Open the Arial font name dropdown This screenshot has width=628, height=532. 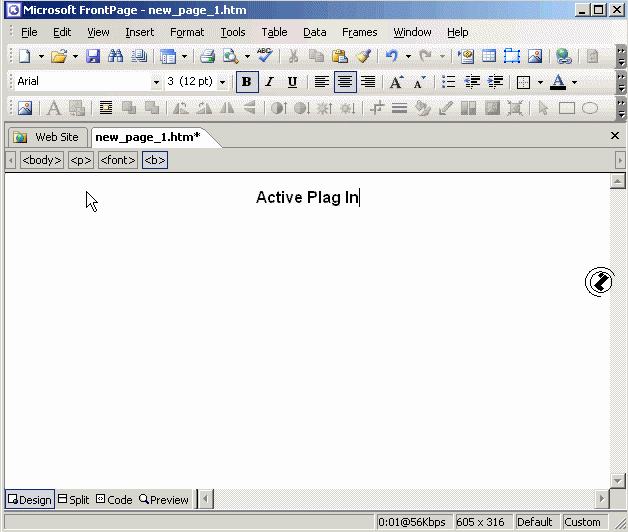pyautogui.click(x=156, y=82)
